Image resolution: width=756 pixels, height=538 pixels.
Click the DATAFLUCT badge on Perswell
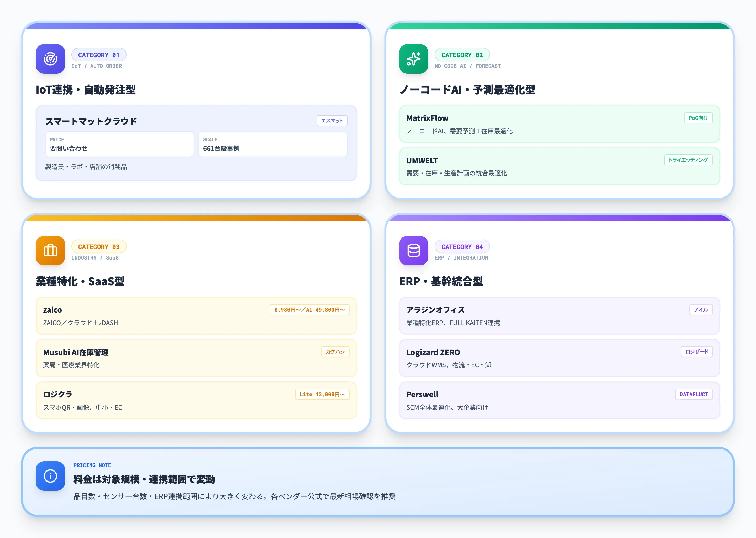point(694,394)
